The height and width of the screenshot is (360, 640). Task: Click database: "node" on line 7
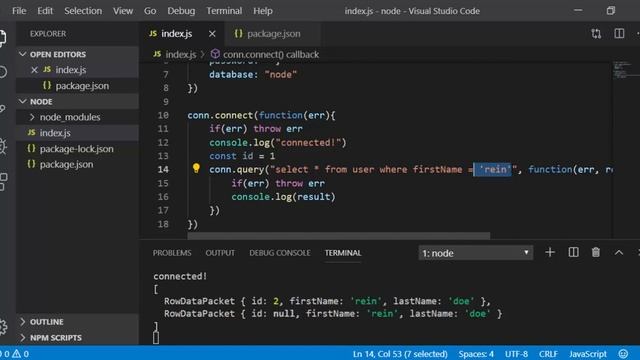click(x=253, y=75)
